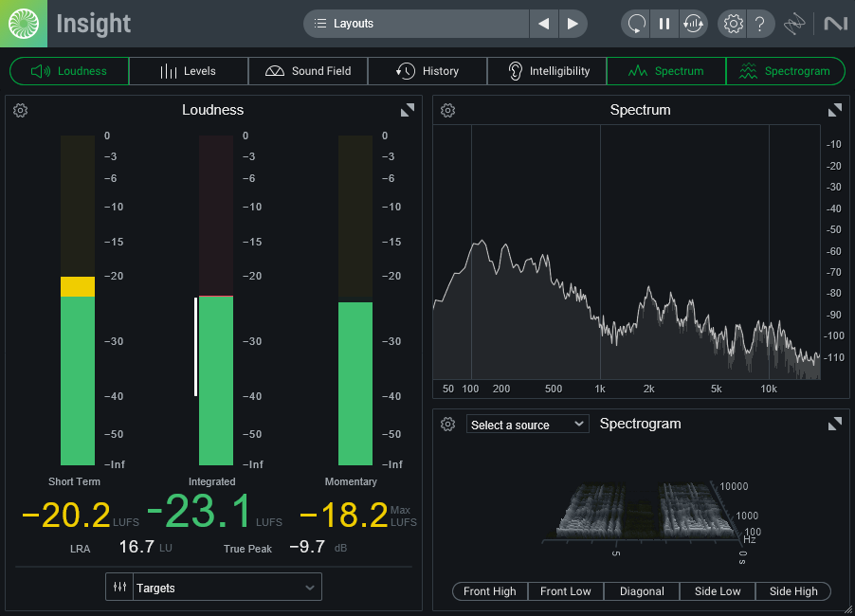The image size is (855, 616).
Task: Open the Layouts menu
Action: point(416,24)
